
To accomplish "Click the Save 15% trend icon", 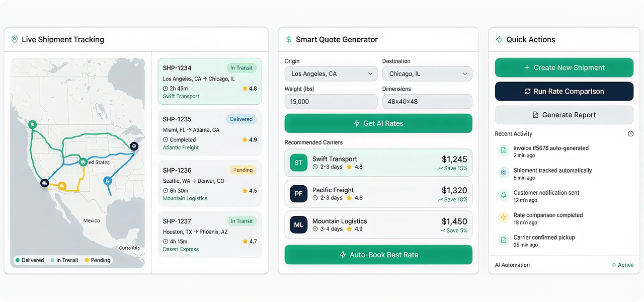I will pos(440,169).
